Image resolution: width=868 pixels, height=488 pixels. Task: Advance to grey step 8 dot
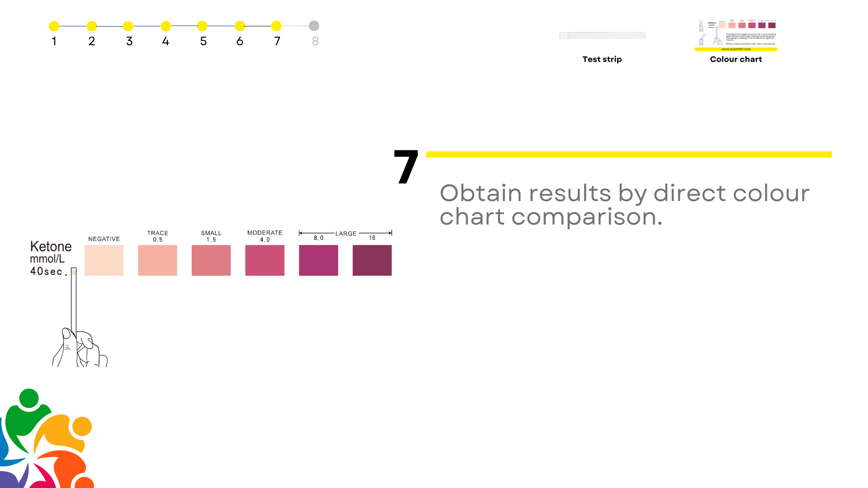[314, 26]
